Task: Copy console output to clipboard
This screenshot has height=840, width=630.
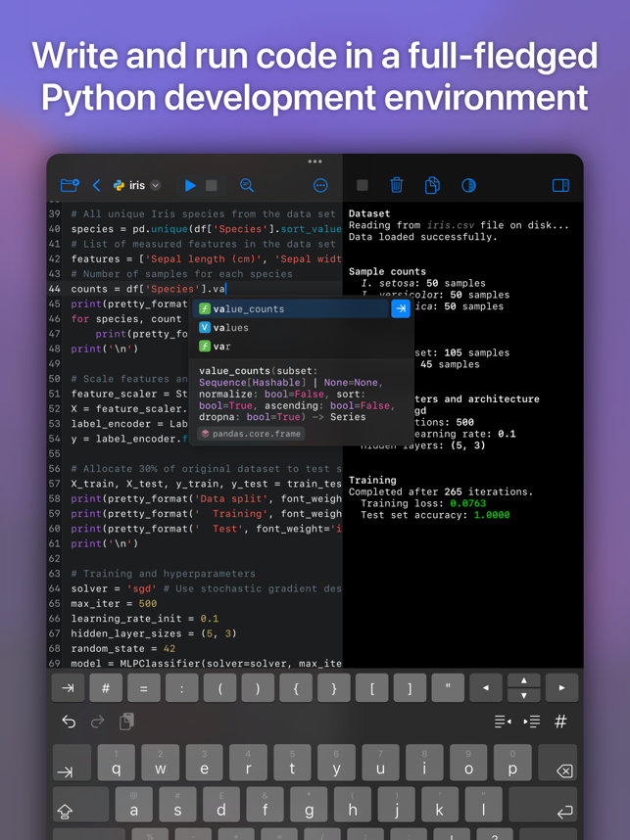Action: coord(432,185)
